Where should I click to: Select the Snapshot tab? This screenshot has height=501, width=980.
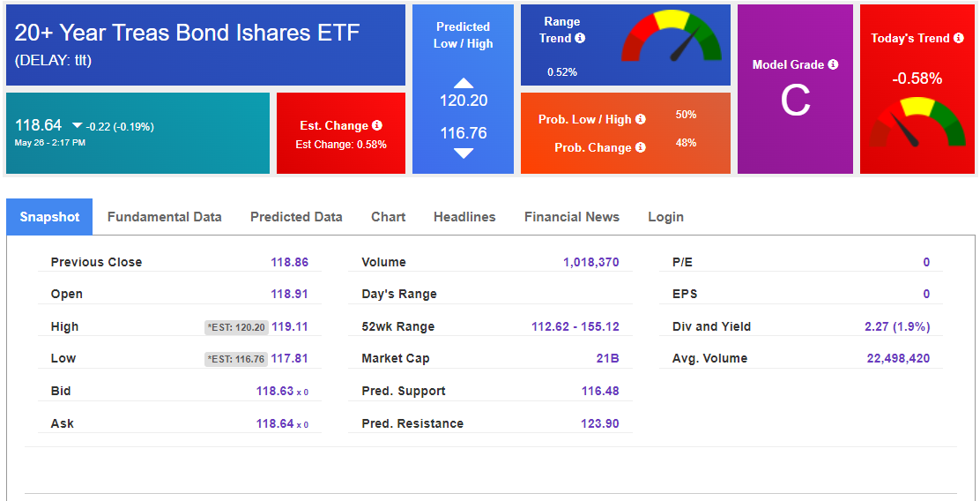49,217
